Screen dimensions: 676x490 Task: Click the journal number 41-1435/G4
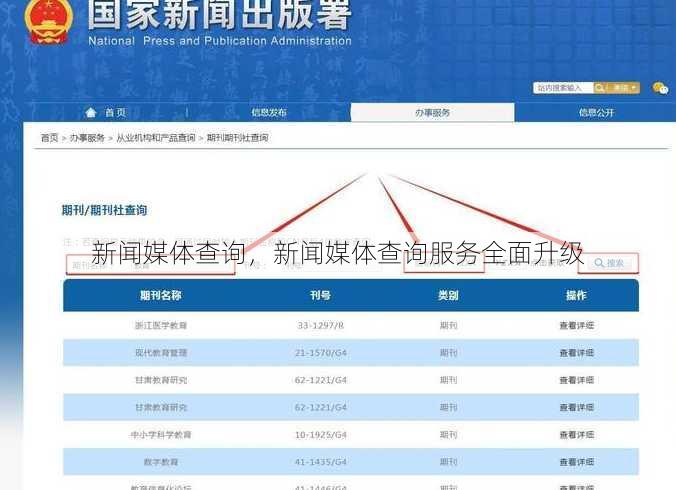[x=321, y=462]
